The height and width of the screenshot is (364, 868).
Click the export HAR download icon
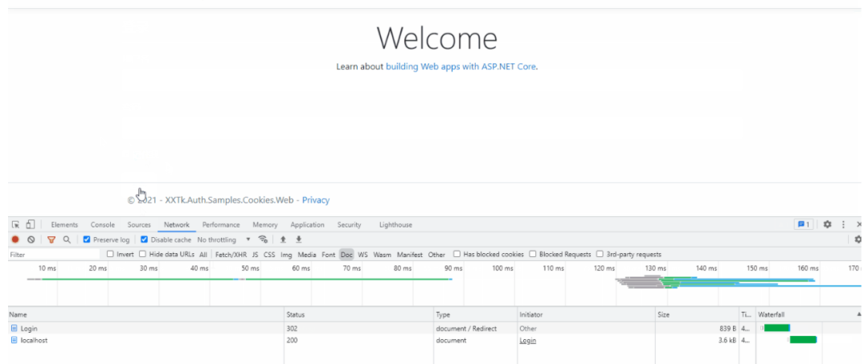coord(299,239)
